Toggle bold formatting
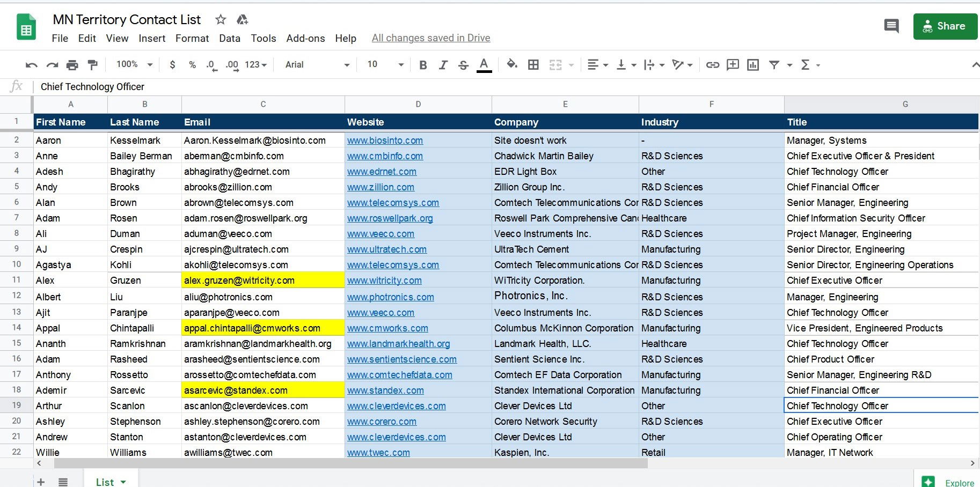This screenshot has width=980, height=487. coord(423,64)
